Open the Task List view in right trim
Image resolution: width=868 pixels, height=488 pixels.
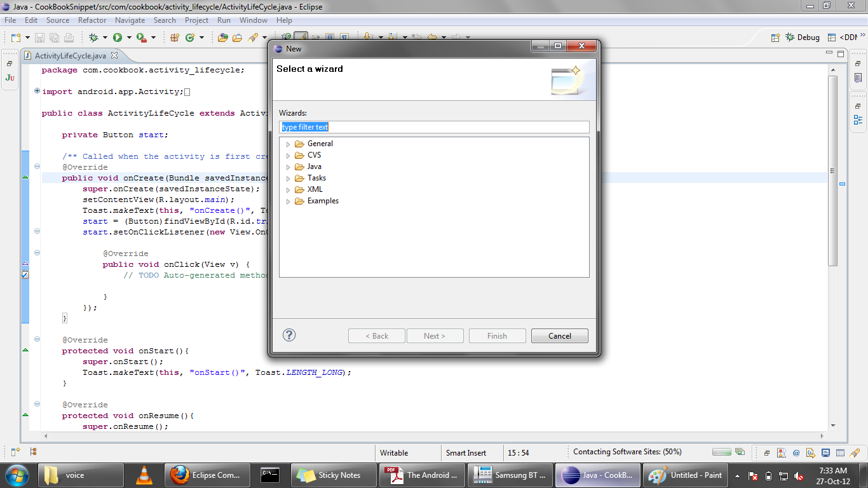(x=858, y=79)
